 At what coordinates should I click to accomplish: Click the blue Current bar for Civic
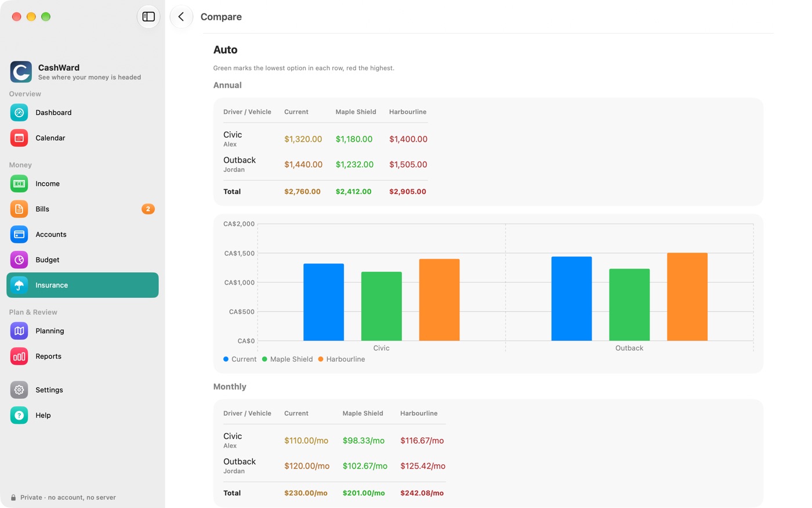(x=324, y=302)
